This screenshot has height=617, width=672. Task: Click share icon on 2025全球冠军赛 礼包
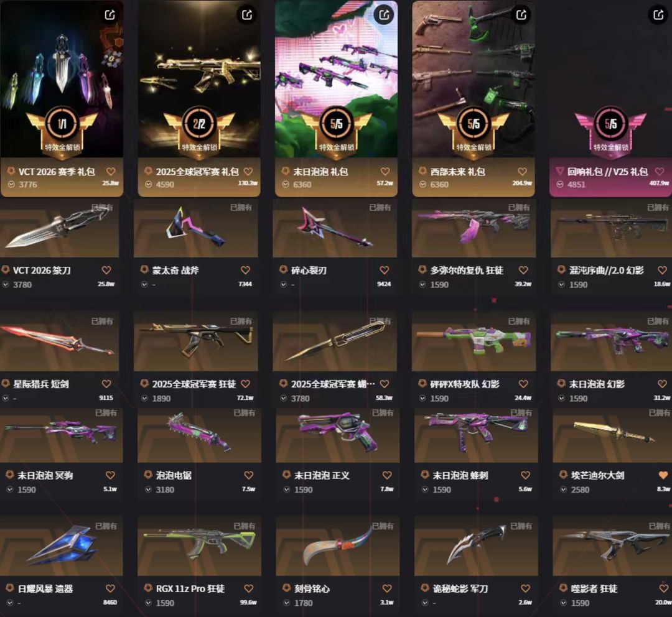tap(247, 15)
